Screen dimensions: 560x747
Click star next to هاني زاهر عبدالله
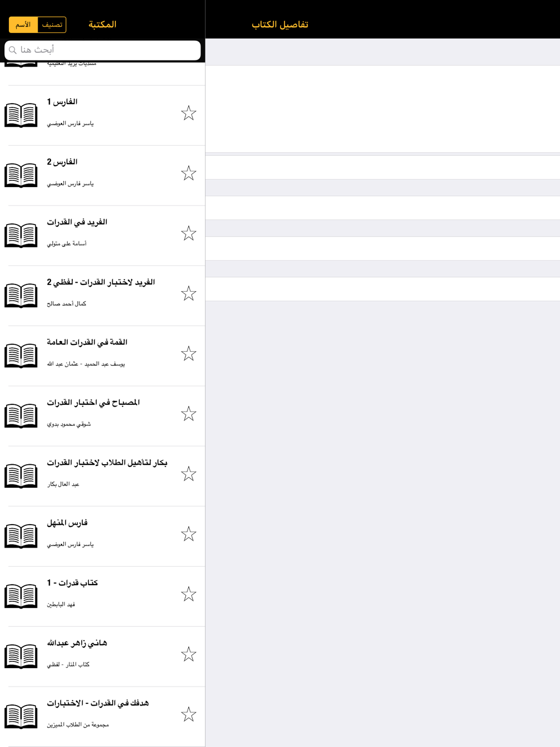point(189,654)
